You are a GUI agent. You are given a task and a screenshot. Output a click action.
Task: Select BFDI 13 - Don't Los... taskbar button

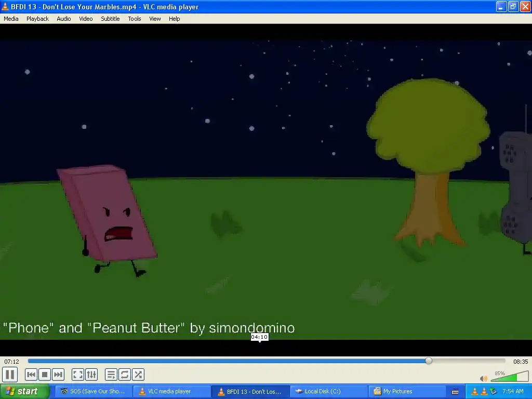tap(250, 391)
